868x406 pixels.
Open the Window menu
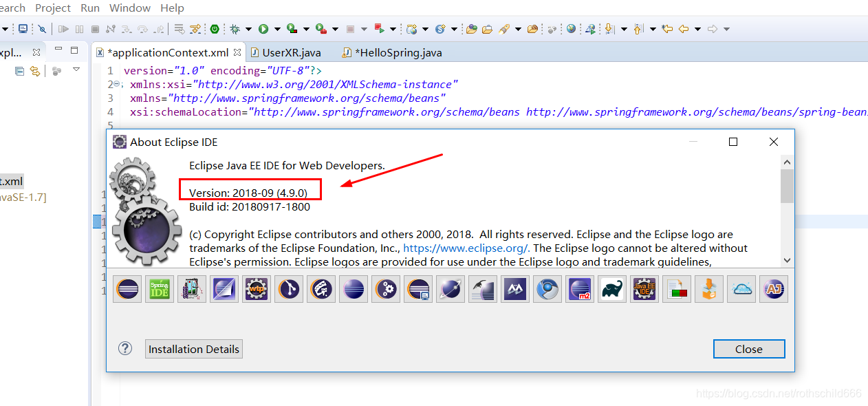[x=130, y=8]
